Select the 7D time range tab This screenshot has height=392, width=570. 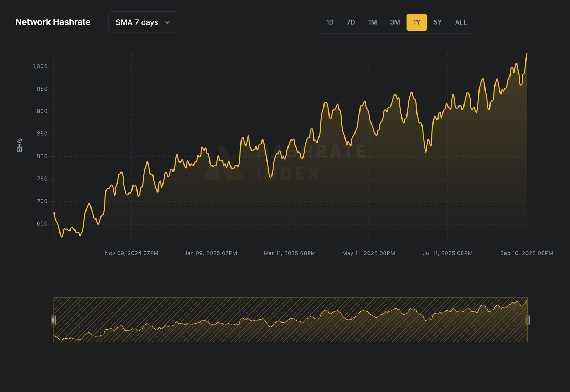tap(351, 22)
